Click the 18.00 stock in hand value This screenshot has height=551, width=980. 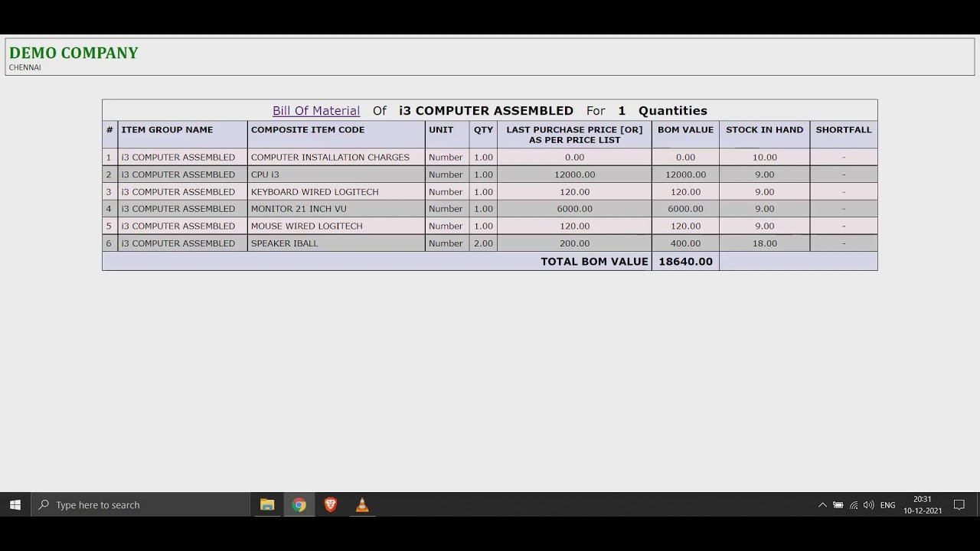click(765, 243)
